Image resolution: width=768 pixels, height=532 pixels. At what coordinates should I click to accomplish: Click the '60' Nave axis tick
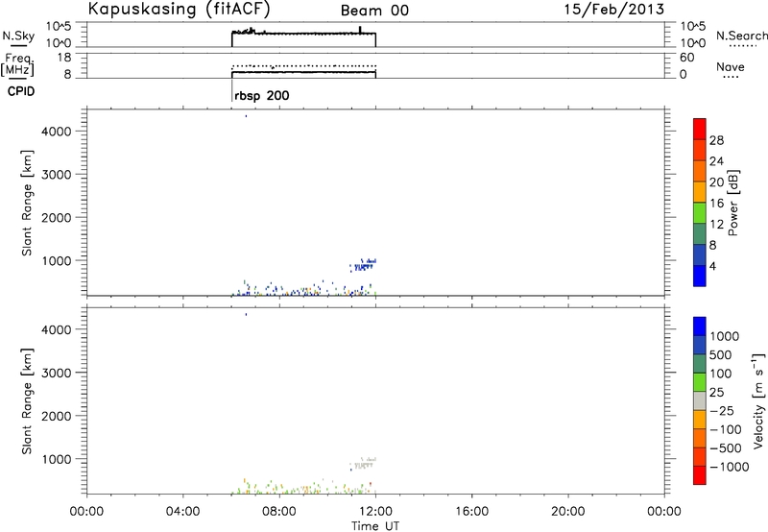[x=686, y=58]
